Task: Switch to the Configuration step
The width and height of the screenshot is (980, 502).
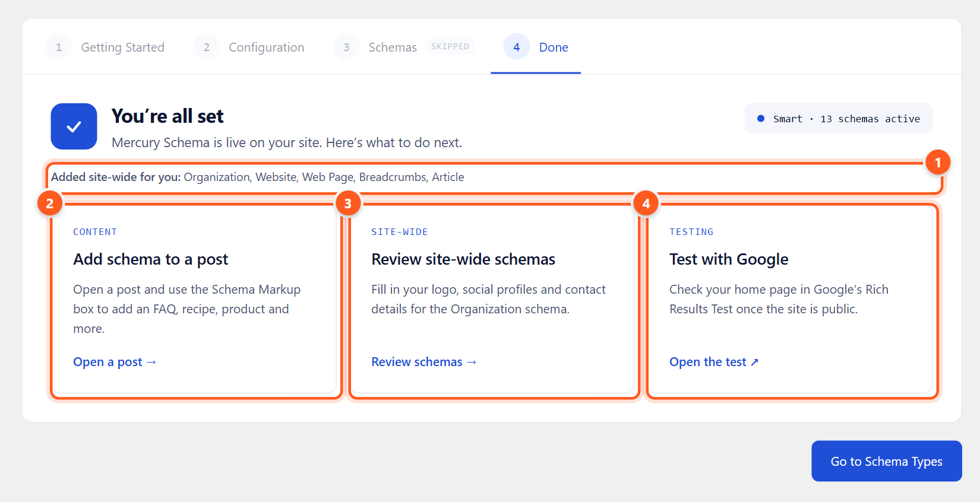Action: (x=249, y=47)
